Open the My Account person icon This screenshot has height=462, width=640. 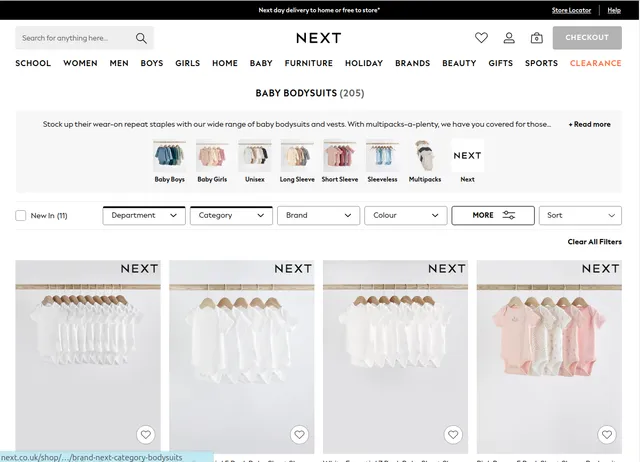[509, 38]
